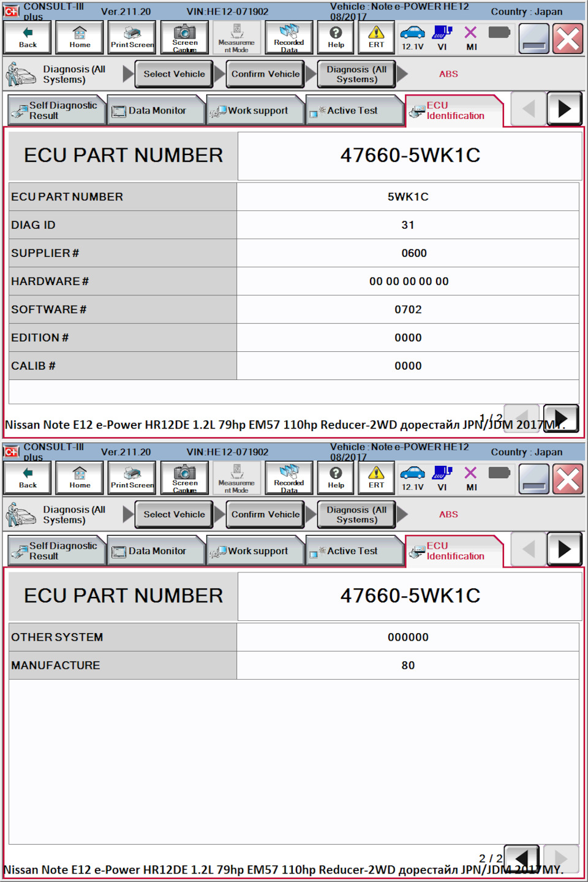The height and width of the screenshot is (882, 588).
Task: Click Help button in upper window
Action: (x=336, y=37)
